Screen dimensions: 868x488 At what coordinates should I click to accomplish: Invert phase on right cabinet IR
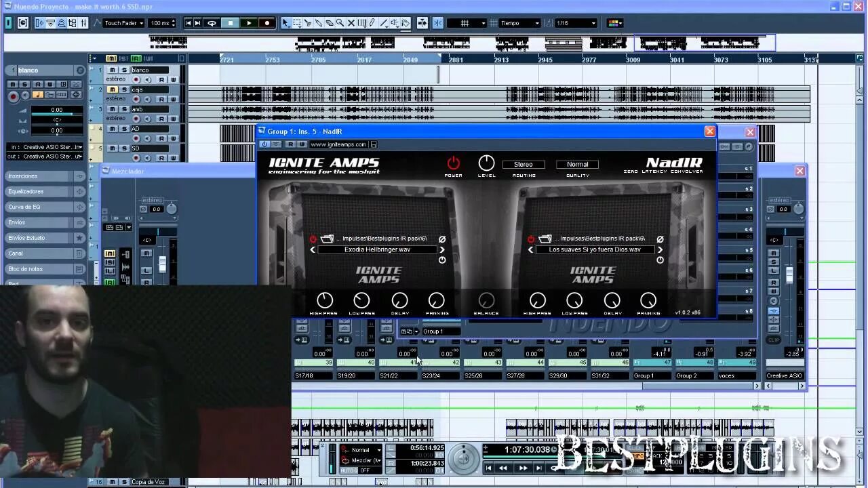[x=660, y=239]
